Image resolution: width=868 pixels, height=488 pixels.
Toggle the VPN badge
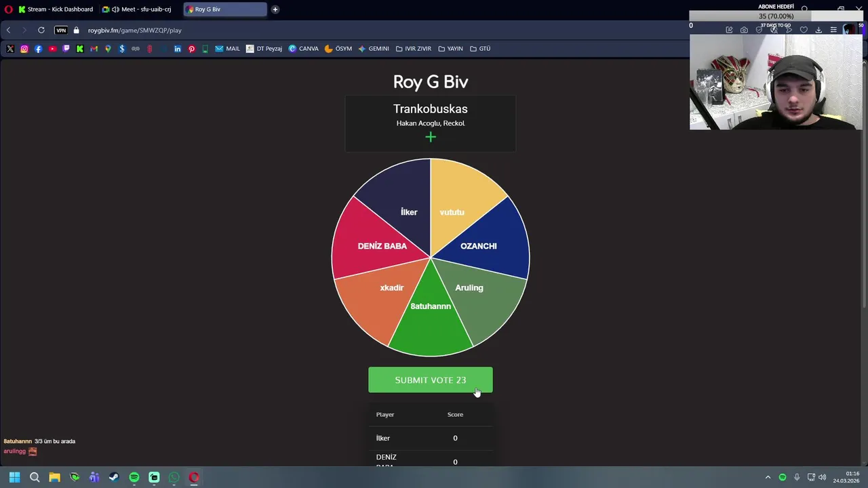pyautogui.click(x=61, y=30)
